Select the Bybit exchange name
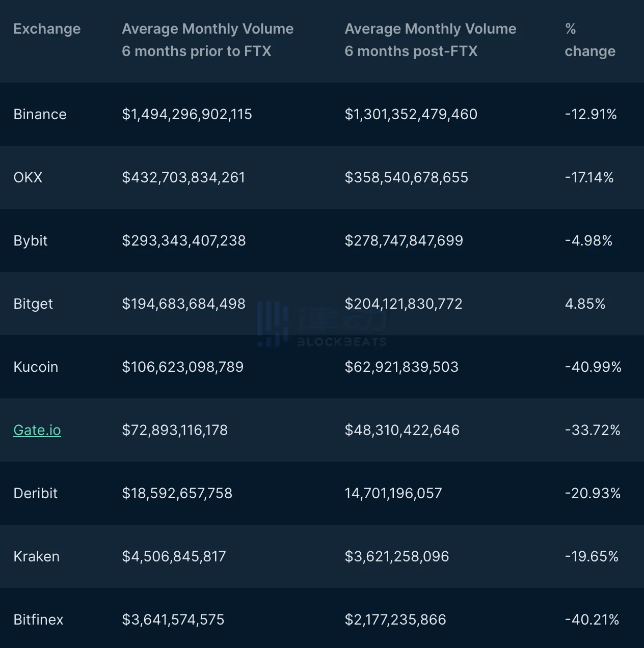The height and width of the screenshot is (648, 644). [x=31, y=240]
